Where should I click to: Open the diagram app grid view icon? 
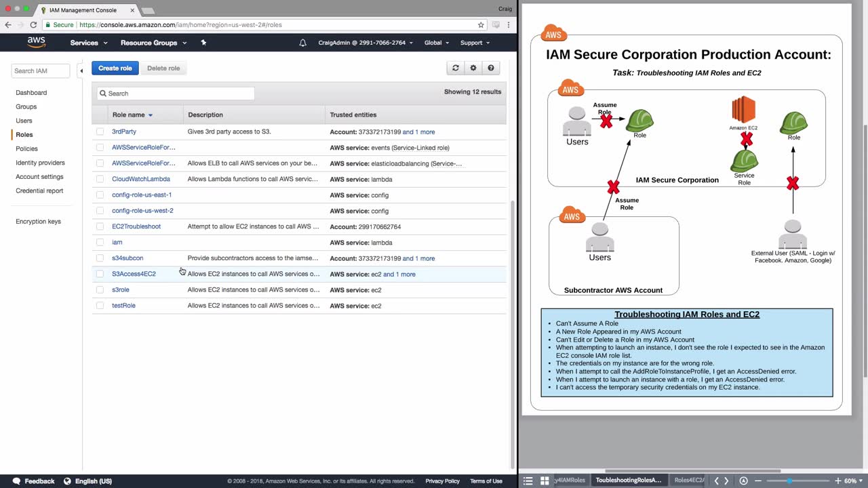click(544, 481)
